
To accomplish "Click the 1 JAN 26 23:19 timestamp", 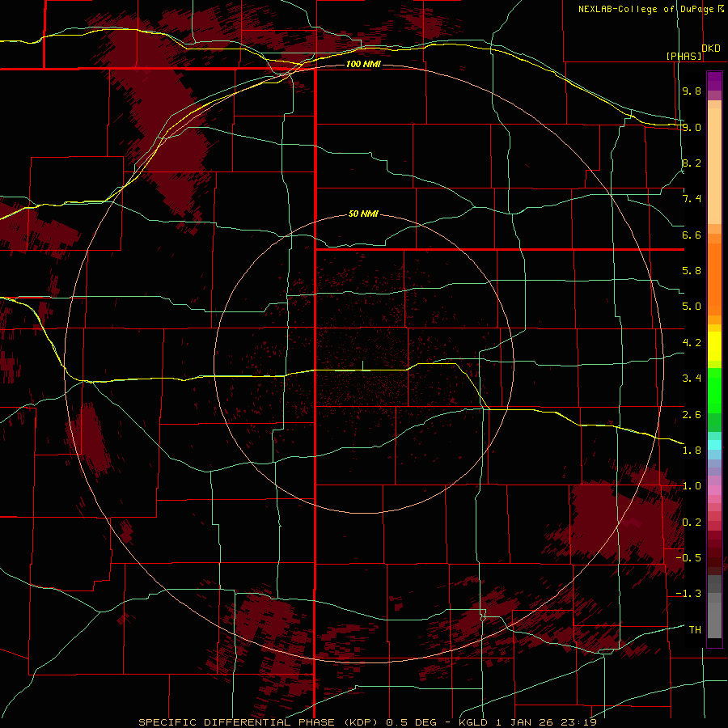I will pyautogui.click(x=546, y=722).
